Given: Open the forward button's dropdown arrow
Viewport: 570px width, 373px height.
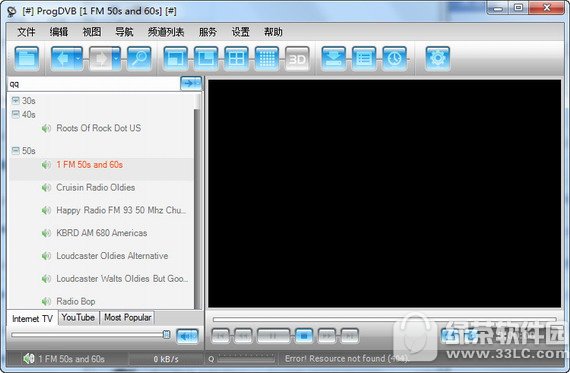Looking at the screenshot, I should [117, 59].
